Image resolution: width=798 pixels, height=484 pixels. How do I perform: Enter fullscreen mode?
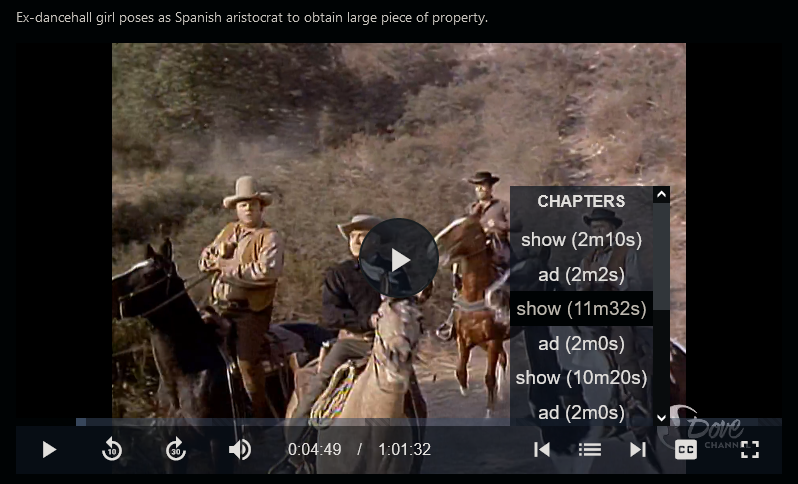(750, 449)
